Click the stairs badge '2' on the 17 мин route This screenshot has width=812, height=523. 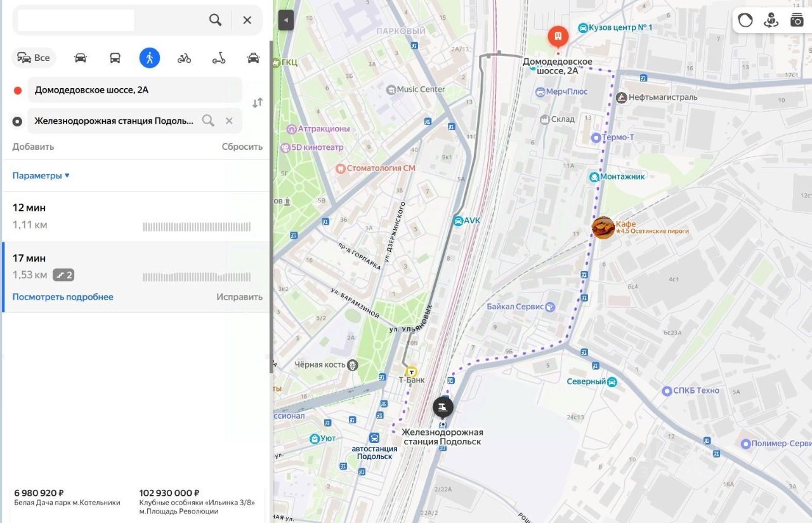tap(63, 275)
